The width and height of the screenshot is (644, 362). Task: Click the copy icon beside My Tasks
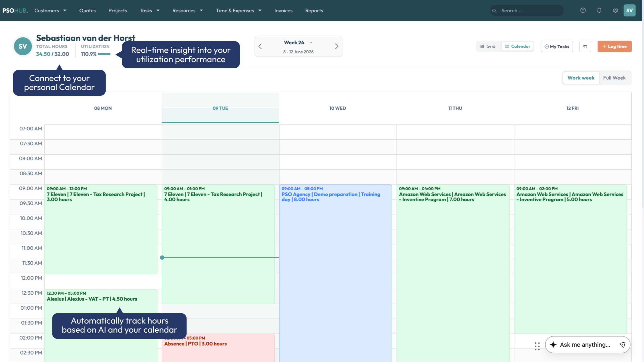tap(585, 46)
